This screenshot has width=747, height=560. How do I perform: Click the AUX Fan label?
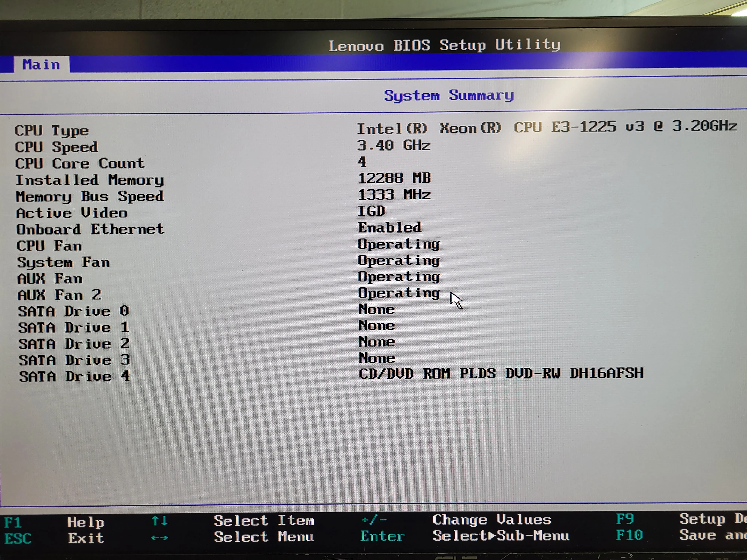pos(50,279)
